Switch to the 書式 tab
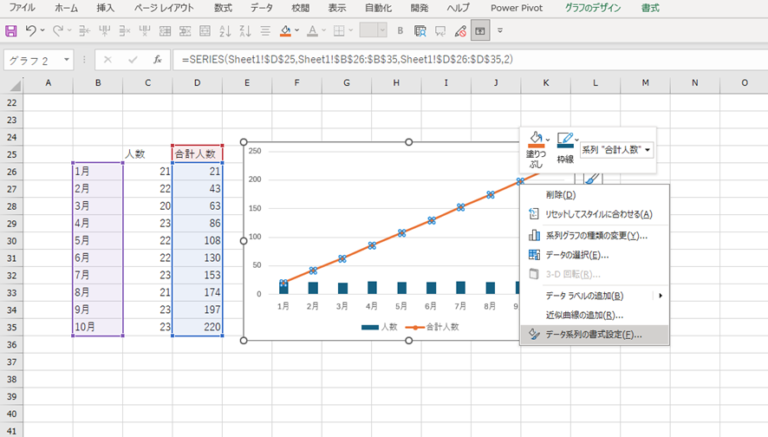 (650, 8)
